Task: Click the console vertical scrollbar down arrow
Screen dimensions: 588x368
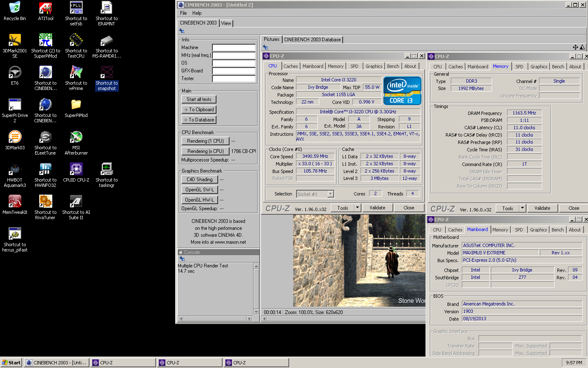Action: tap(256, 312)
